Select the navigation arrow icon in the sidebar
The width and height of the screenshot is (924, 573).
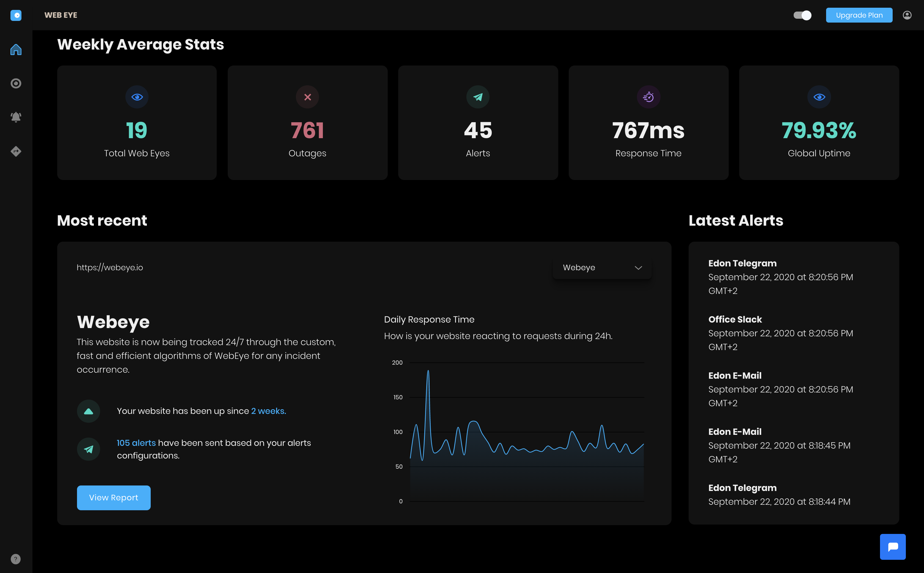[x=15, y=151]
